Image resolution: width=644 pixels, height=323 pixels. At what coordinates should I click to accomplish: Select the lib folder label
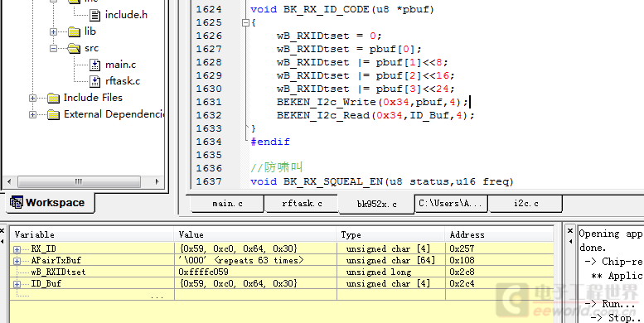(90, 31)
